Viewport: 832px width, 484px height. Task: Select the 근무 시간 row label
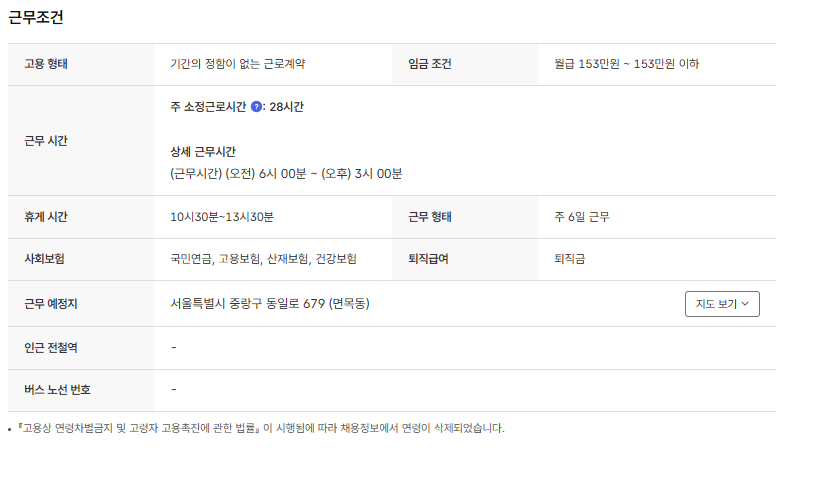pos(45,140)
